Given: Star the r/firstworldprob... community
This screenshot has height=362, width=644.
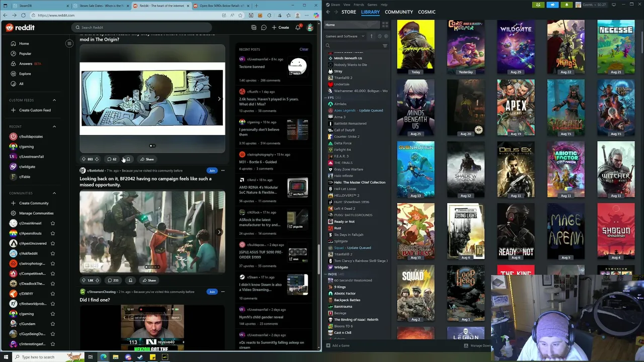Looking at the screenshot, I should 53,304.
